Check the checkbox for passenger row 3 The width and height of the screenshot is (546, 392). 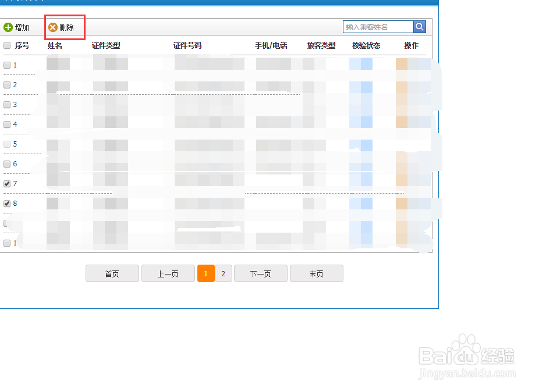click(x=7, y=105)
